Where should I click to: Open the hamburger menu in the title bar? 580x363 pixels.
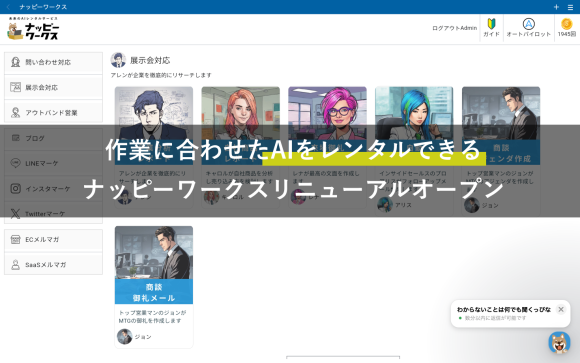click(x=570, y=7)
